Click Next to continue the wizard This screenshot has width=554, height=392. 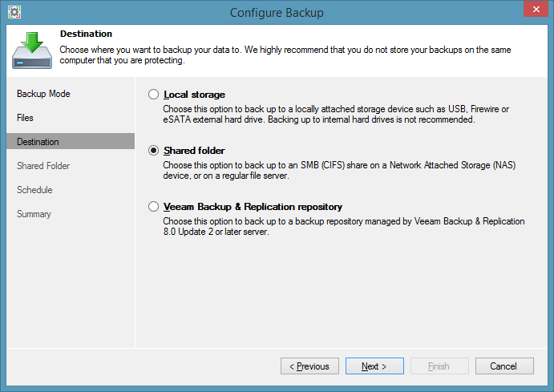(374, 366)
